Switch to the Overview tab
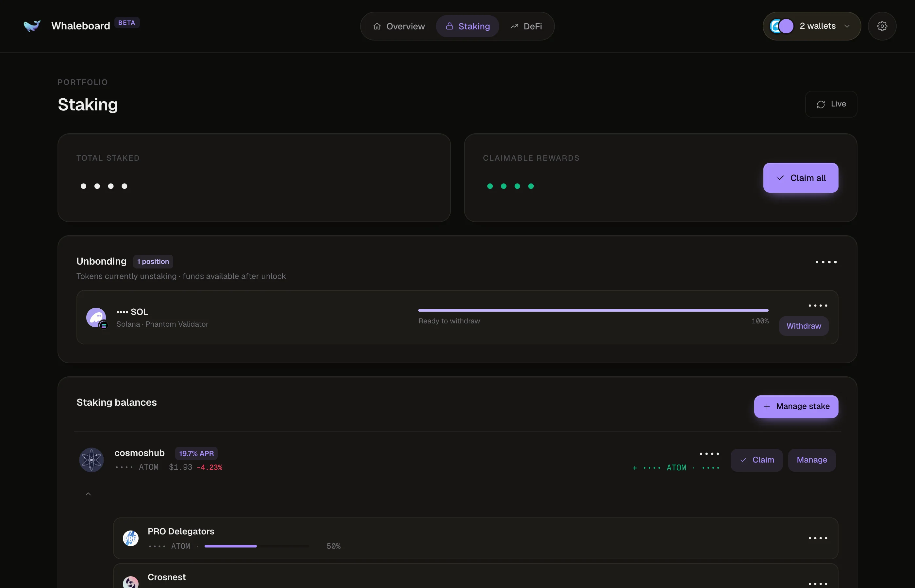The width and height of the screenshot is (915, 588). click(x=399, y=26)
